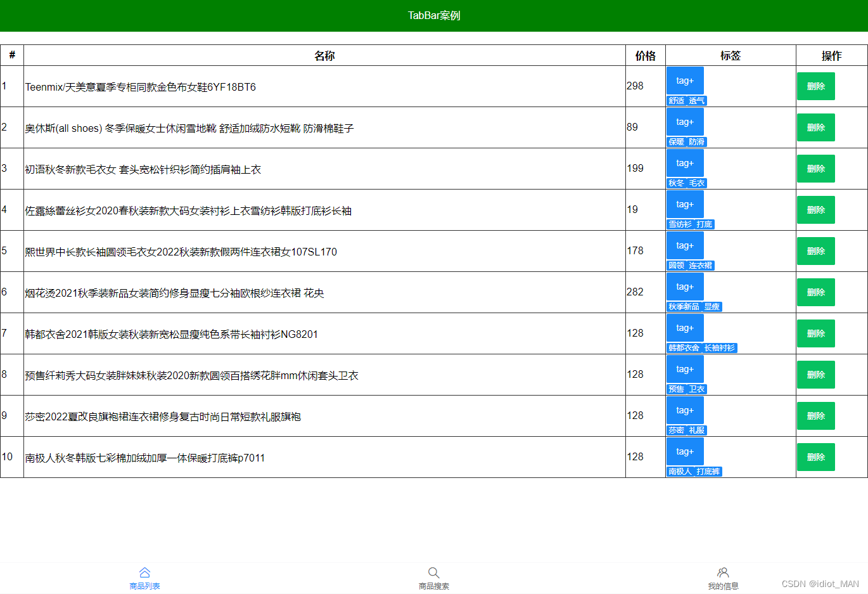Image resolution: width=868 pixels, height=594 pixels.
Task: Delete the 南极人 打底裤 p7011 row
Action: click(815, 457)
